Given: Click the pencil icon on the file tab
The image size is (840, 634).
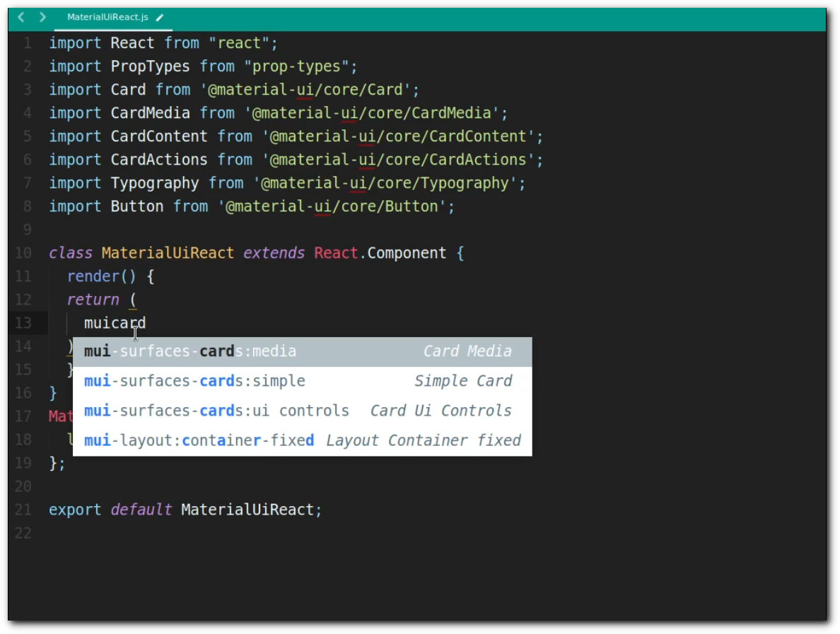Looking at the screenshot, I should [160, 18].
